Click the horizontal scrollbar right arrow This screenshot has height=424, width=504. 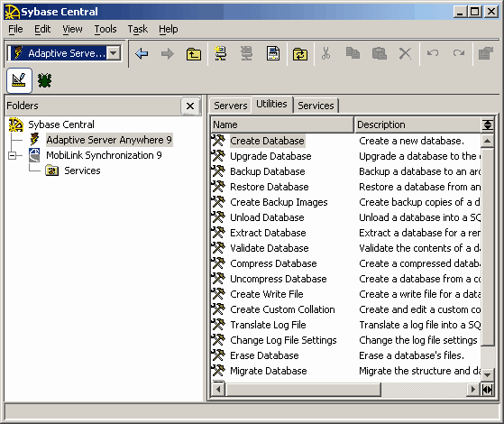coord(472,389)
